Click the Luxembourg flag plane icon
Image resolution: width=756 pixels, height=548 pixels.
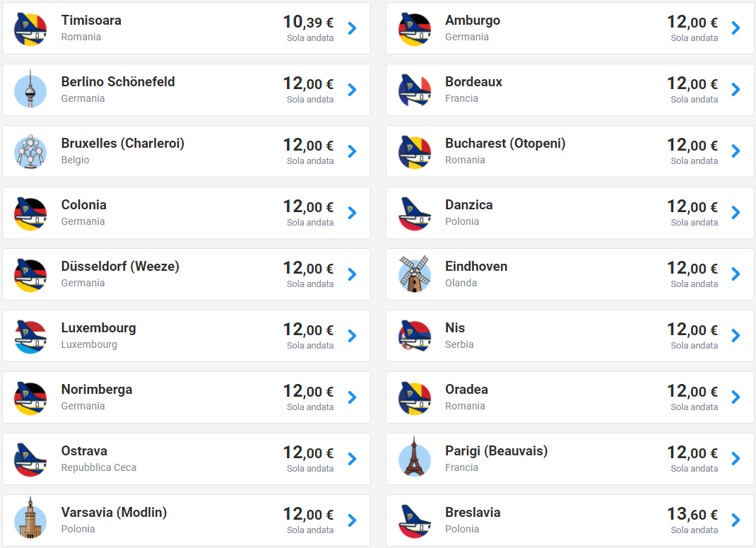pos(30,337)
